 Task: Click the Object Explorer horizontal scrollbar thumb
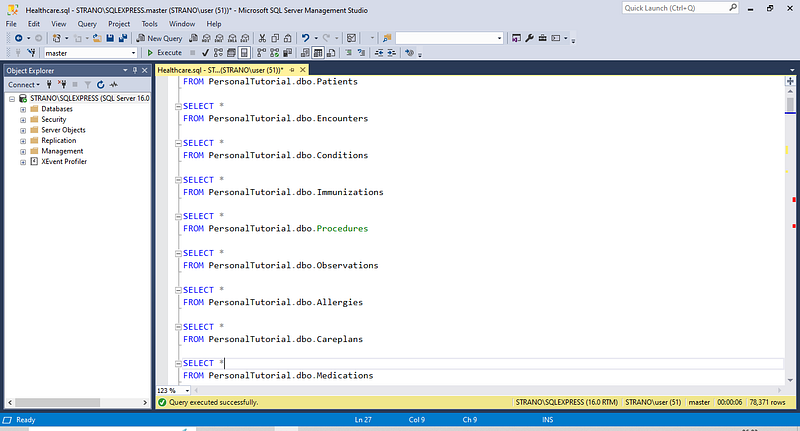click(58, 402)
